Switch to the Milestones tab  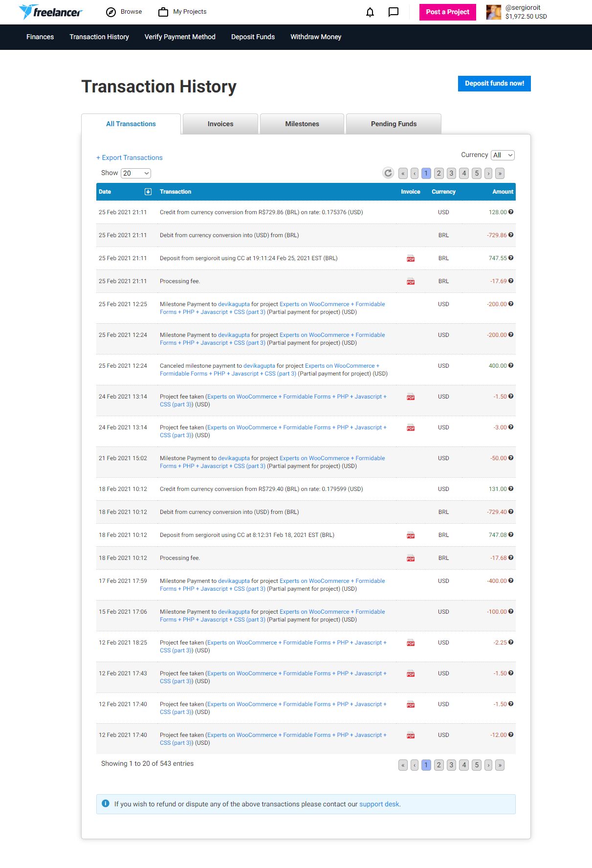coord(302,124)
